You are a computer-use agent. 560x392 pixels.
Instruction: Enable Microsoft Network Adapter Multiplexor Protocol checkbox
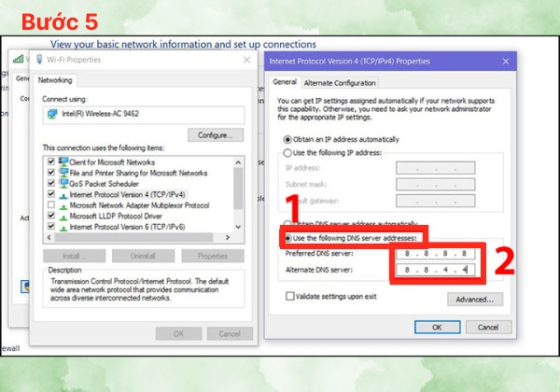tap(51, 205)
